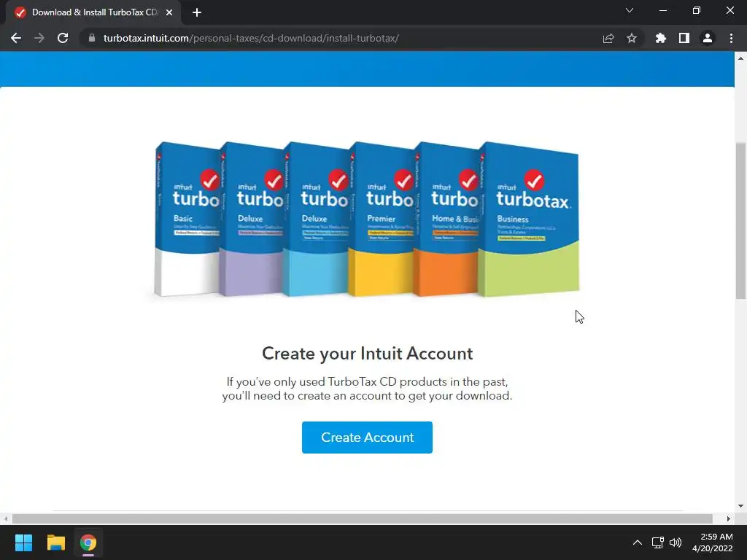The image size is (747, 560).
Task: Click the Create Account button
Action: pos(367,437)
